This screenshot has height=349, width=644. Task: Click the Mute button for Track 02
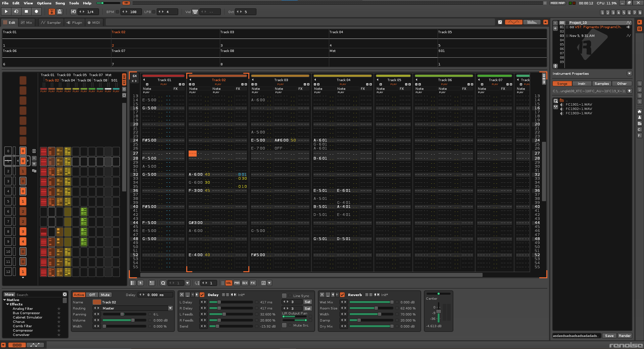[105, 295]
